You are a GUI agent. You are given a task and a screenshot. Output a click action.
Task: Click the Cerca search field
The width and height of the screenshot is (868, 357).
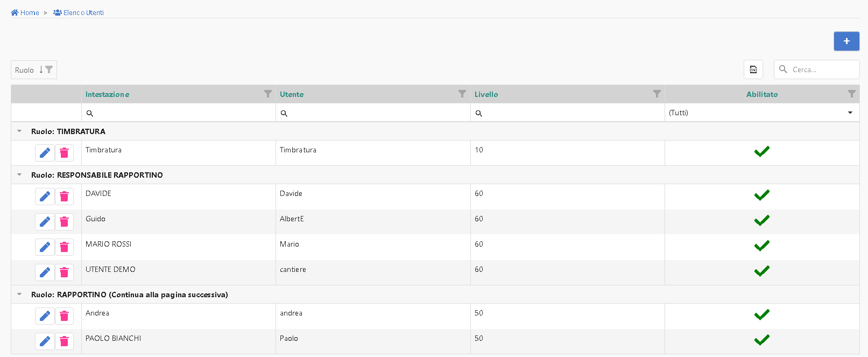click(x=822, y=69)
